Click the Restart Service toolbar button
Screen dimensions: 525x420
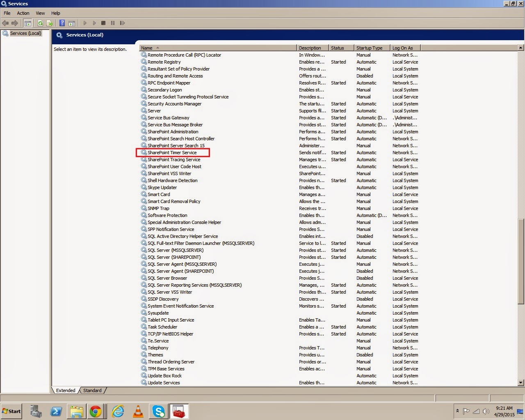click(122, 23)
